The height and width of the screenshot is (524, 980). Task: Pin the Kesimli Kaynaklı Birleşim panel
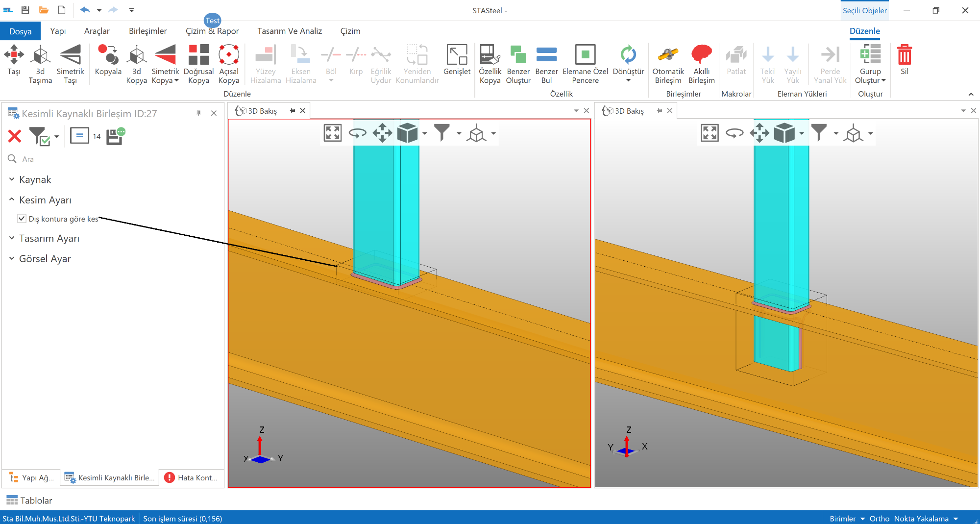coord(198,113)
